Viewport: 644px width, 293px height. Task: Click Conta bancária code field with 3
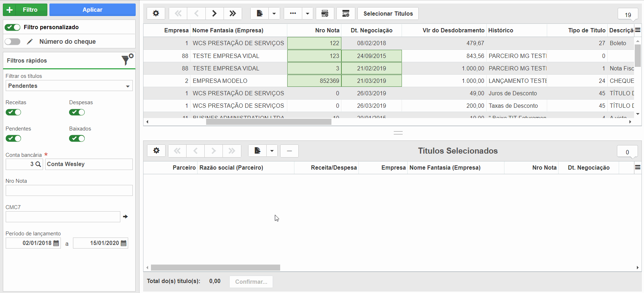pos(24,164)
